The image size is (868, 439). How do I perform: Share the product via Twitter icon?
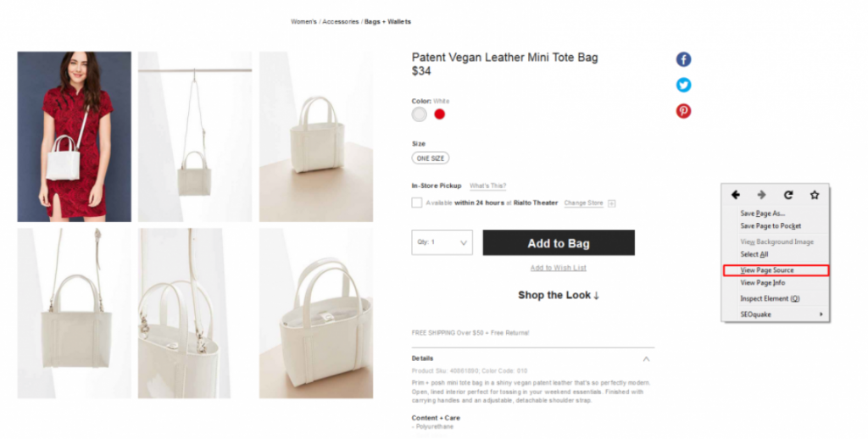coord(684,85)
